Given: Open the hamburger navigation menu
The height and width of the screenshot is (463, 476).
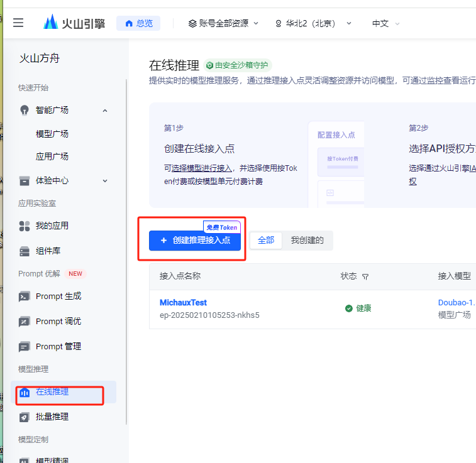Looking at the screenshot, I should pos(18,23).
